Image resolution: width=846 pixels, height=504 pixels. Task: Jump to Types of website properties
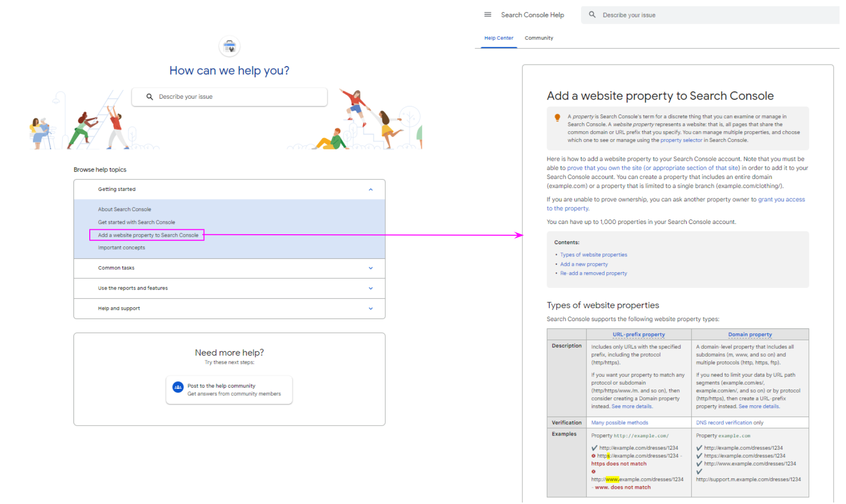click(x=593, y=255)
